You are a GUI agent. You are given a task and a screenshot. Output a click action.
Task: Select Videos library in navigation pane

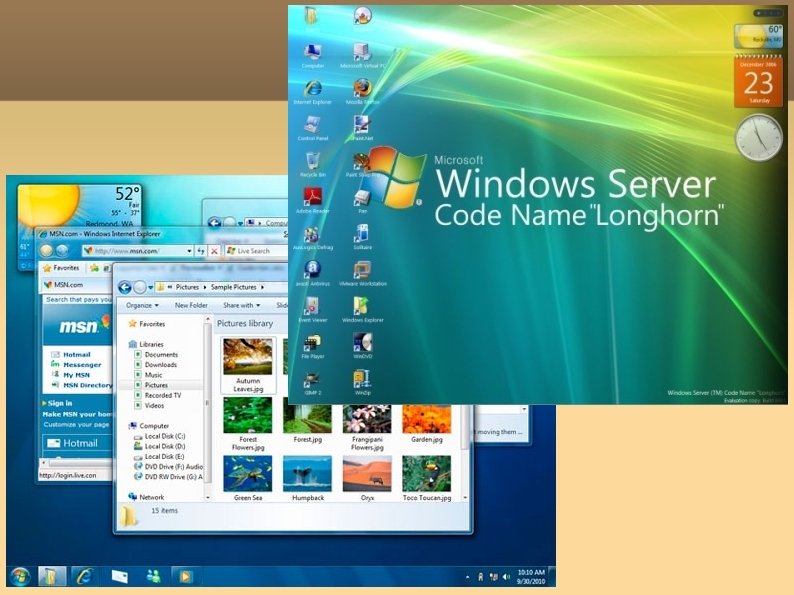coord(149,406)
